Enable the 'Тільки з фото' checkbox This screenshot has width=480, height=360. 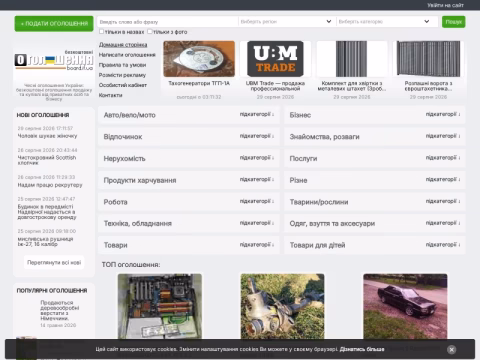pos(150,32)
